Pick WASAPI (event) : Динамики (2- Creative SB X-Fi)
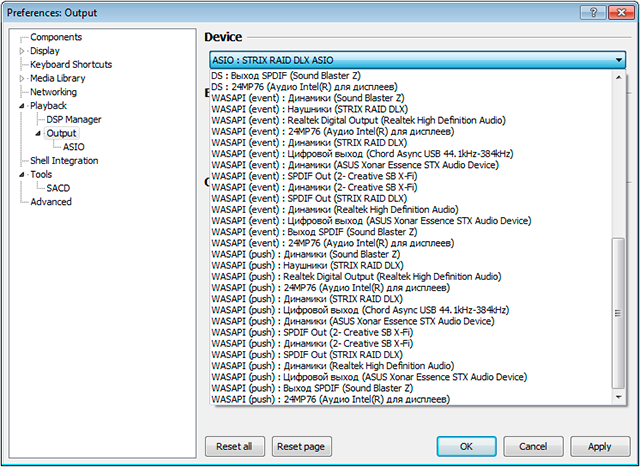This screenshot has height=467, width=640. (411, 187)
